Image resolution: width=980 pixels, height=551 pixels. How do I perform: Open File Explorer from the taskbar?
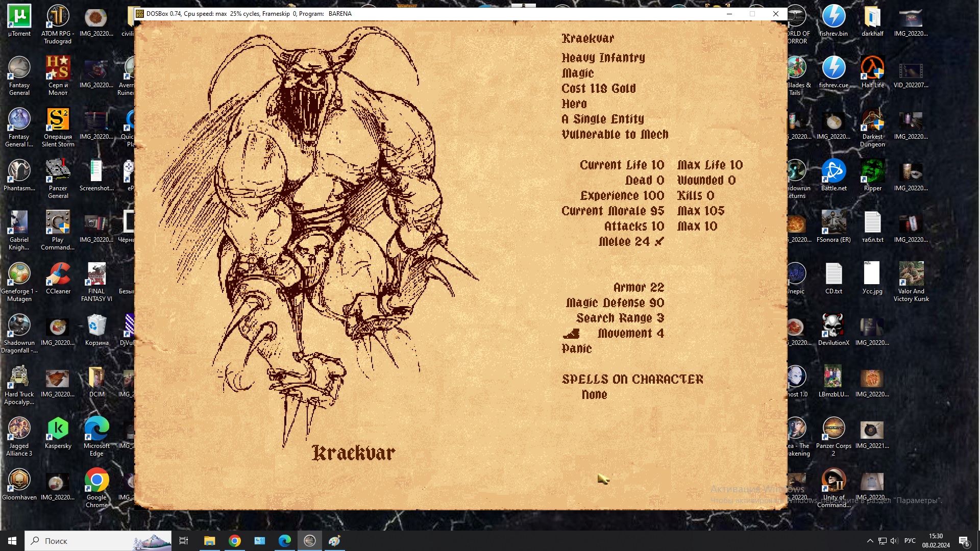coord(209,541)
